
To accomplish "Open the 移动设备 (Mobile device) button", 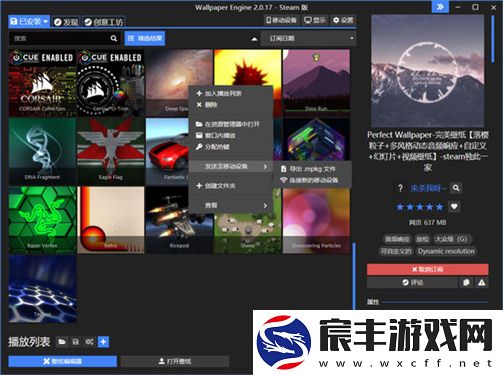I will 281,20.
